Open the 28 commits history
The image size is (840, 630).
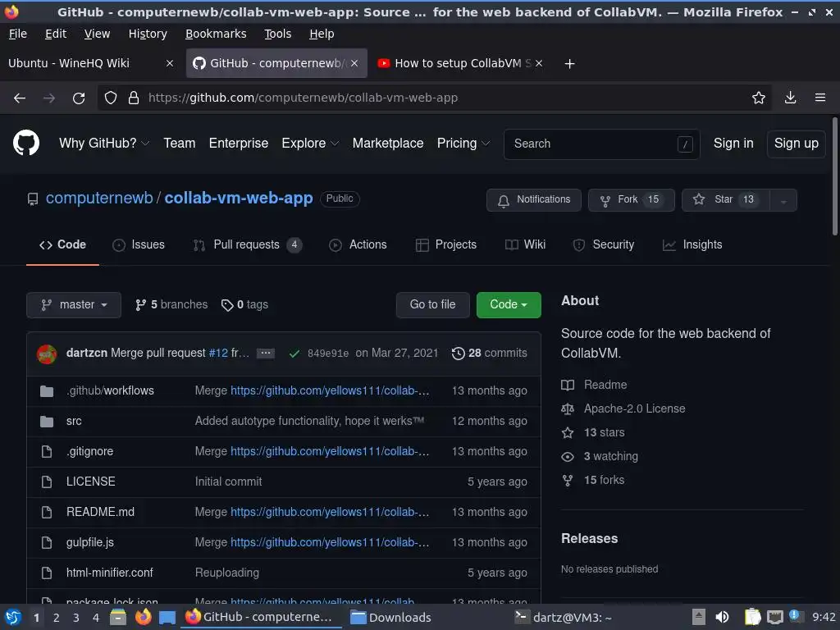(490, 353)
